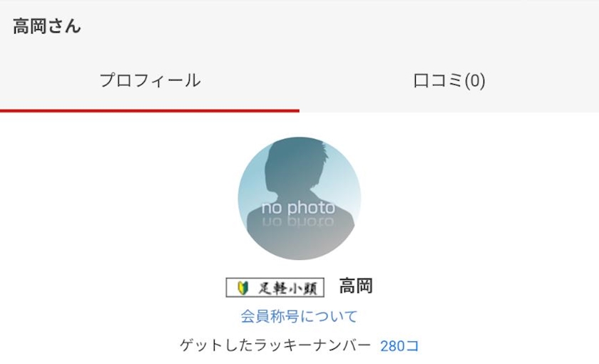The height and width of the screenshot is (364, 599).
Task: Click the red active-tab underline indicator
Action: pos(150,111)
